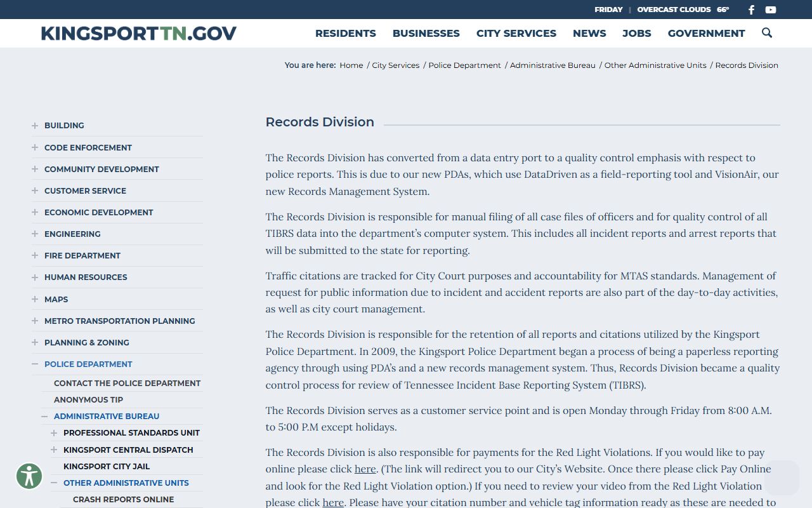Open the YouTube icon in top bar
The width and height of the screenshot is (812, 508).
coord(771,10)
